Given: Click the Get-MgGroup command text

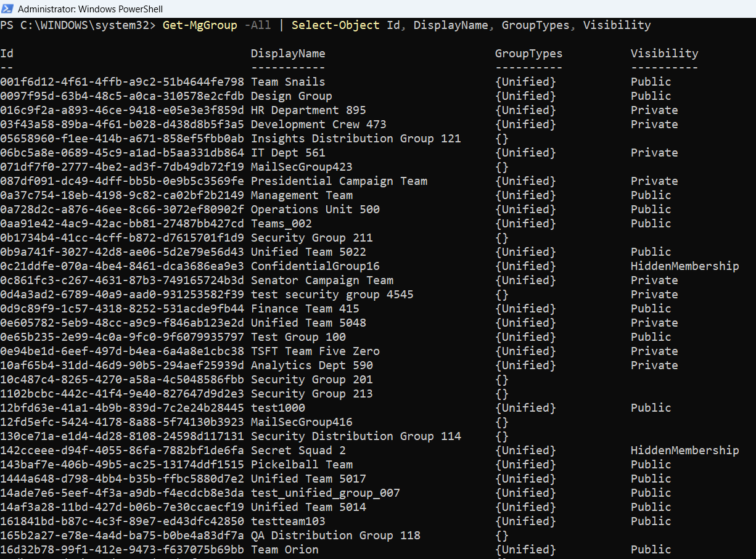Looking at the screenshot, I should click(x=200, y=25).
